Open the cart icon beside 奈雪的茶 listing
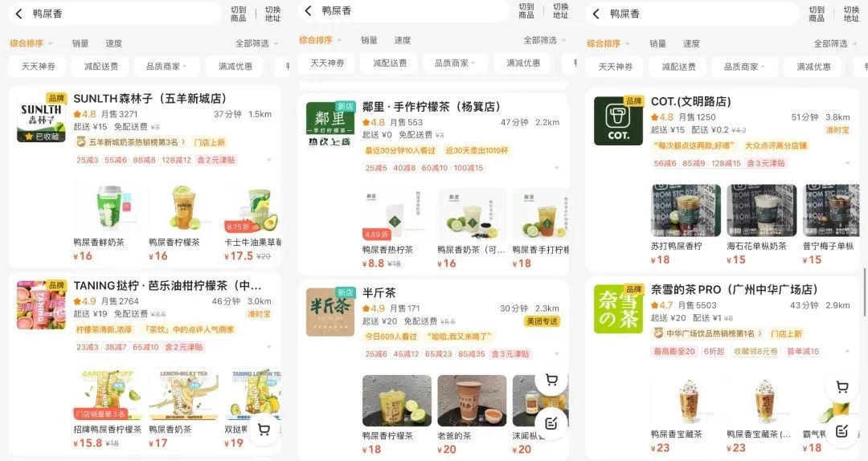This screenshot has width=868, height=461. 842,387
